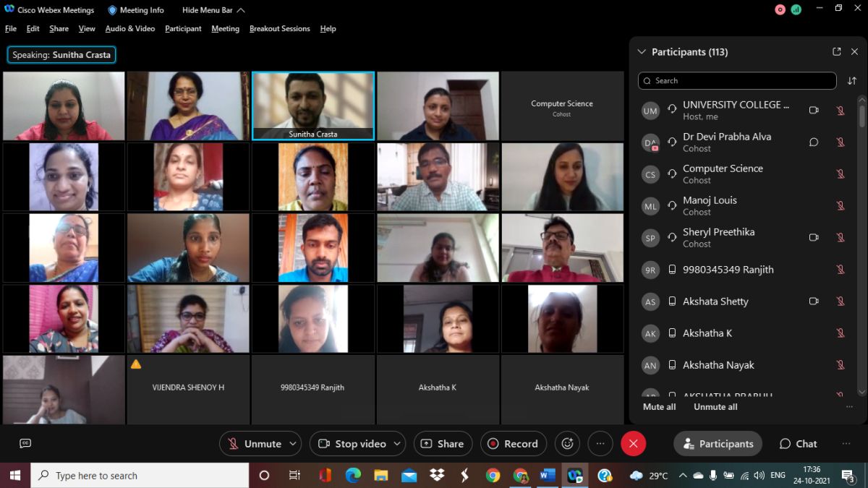The height and width of the screenshot is (488, 868).
Task: Sort the participants list
Action: pyautogui.click(x=852, y=81)
